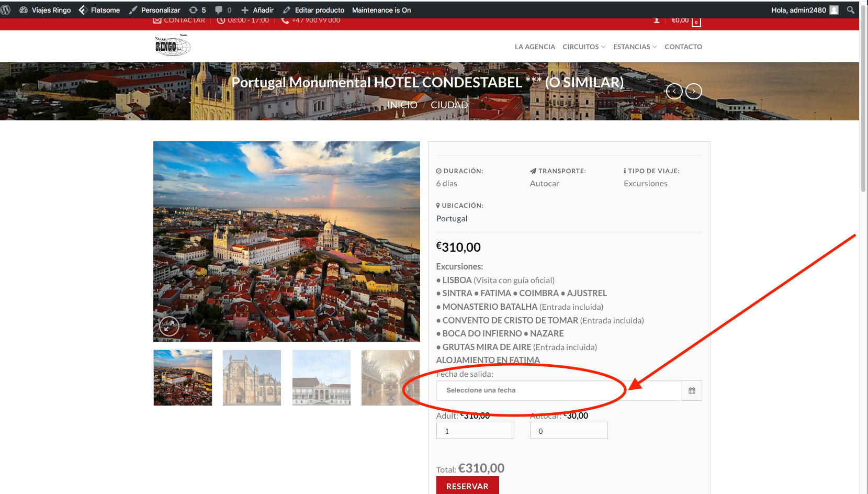The height and width of the screenshot is (494, 868).
Task: Click the Seleccione una fecha field
Action: [x=558, y=391]
